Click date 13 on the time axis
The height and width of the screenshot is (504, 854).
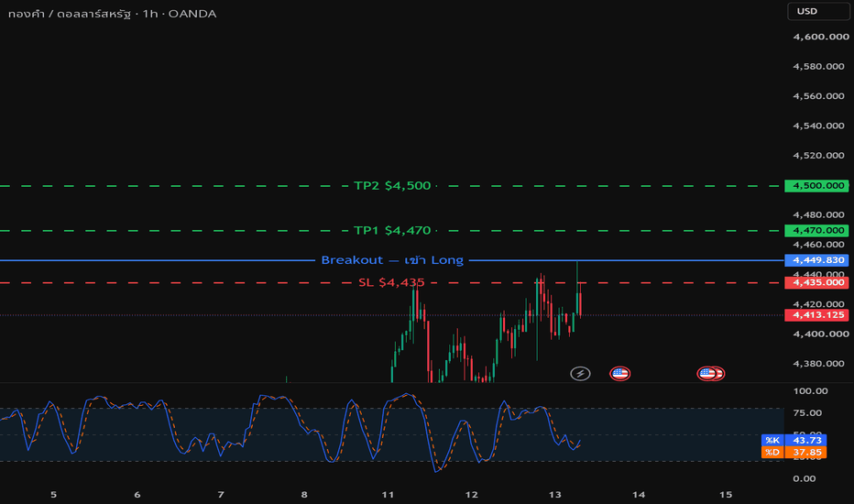pyautogui.click(x=555, y=495)
